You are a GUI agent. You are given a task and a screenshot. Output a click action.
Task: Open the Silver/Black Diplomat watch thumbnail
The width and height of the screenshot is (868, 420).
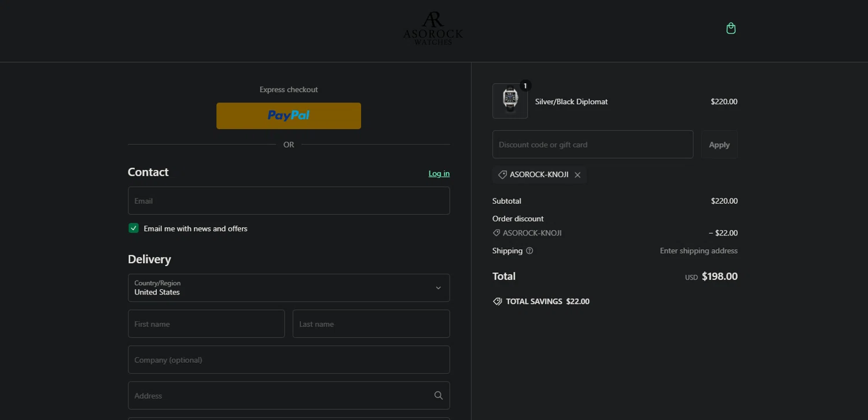[510, 101]
